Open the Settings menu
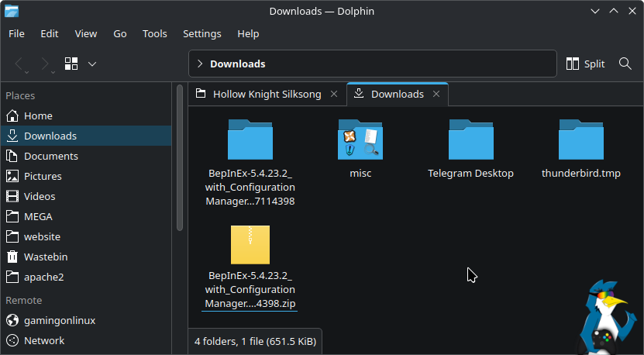644x355 pixels. pyautogui.click(x=201, y=33)
